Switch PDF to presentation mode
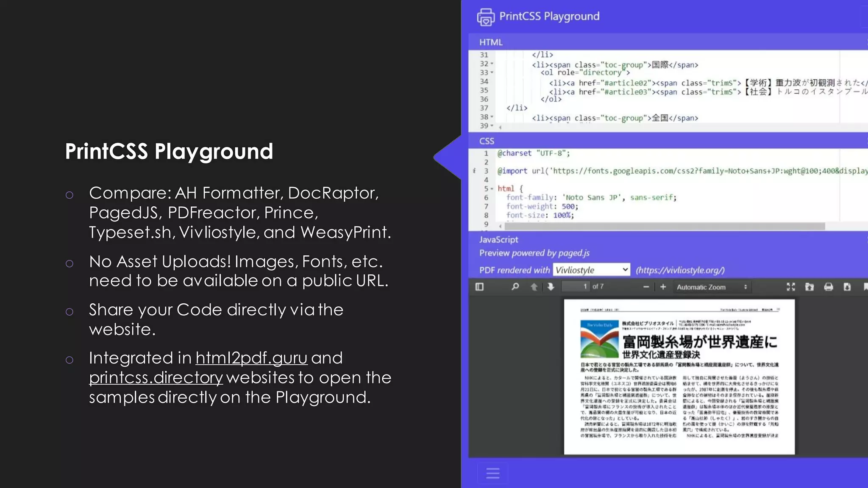The width and height of the screenshot is (868, 488). click(x=791, y=287)
